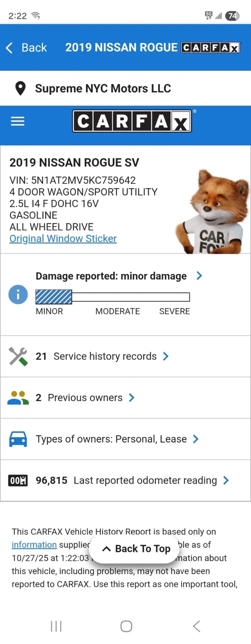
Task: Expand the service history records chevron
Action: coord(166,356)
